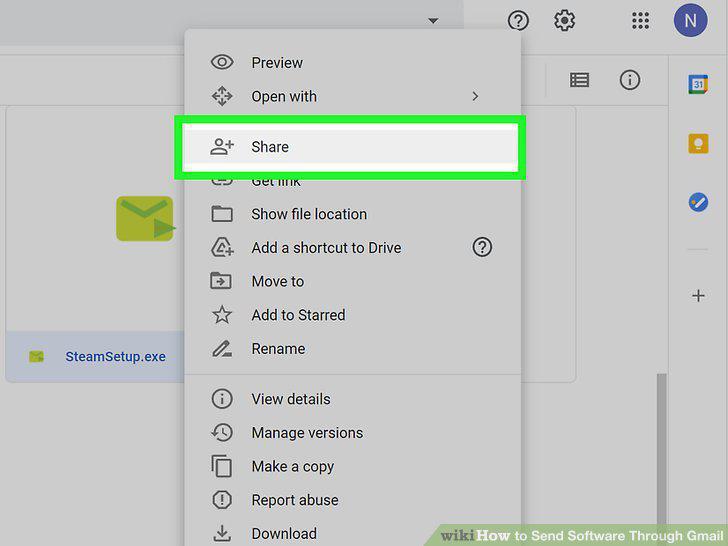Viewport: 728px width, 546px height.
Task: Click the help icon beside Add a shortcut
Action: click(x=482, y=247)
